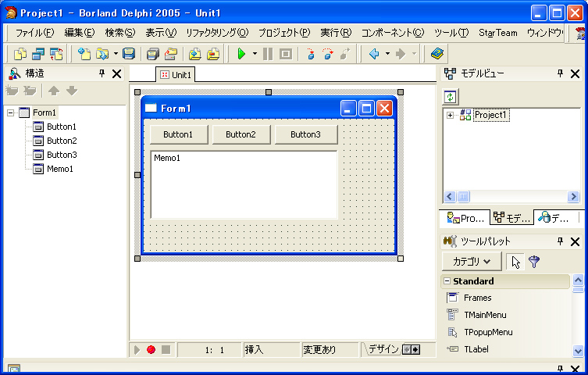The width and height of the screenshot is (588, 375).
Task: Open the 編集(E) menu
Action: [79, 33]
